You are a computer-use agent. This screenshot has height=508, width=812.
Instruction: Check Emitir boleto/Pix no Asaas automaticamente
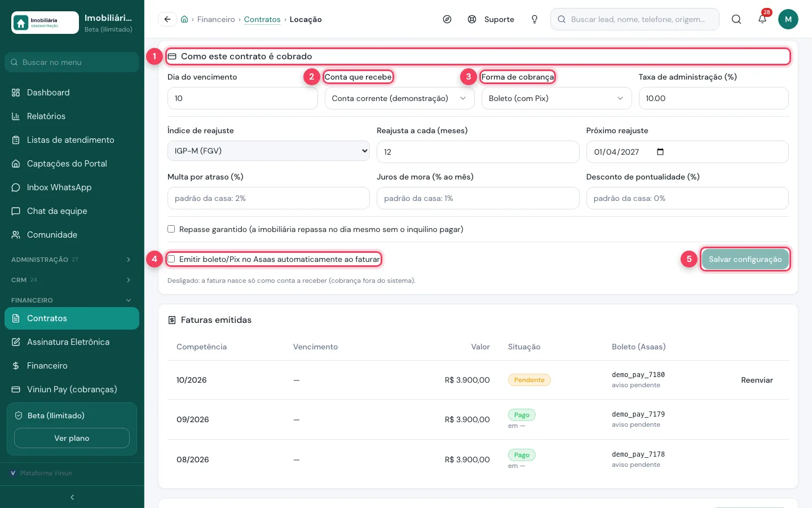[x=171, y=259]
